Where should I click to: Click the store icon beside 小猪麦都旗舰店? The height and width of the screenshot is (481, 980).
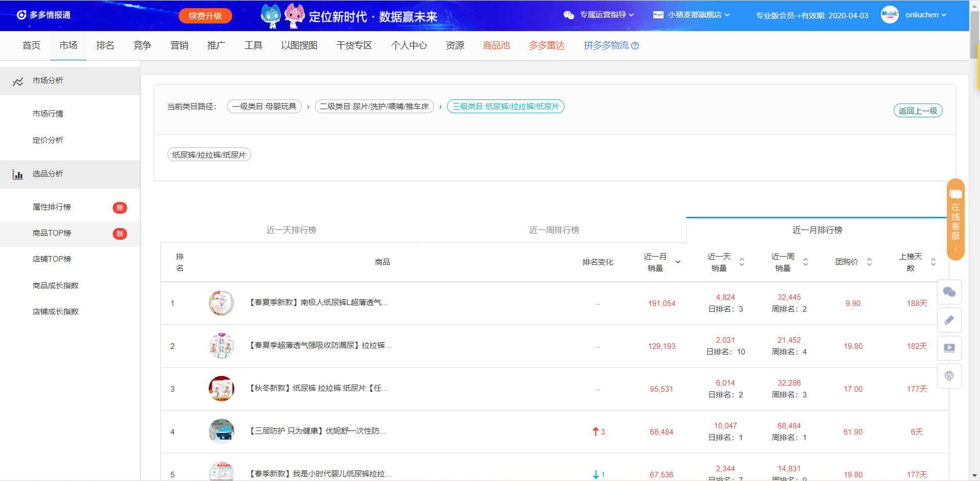(x=658, y=15)
